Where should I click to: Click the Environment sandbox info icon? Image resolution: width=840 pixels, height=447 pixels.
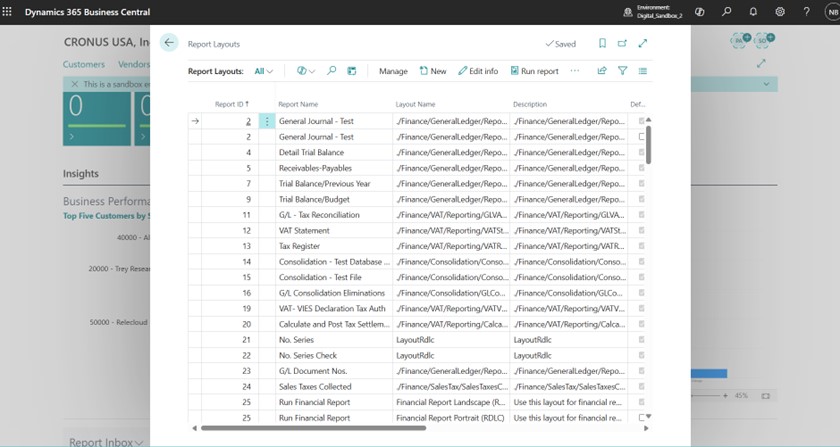627,12
